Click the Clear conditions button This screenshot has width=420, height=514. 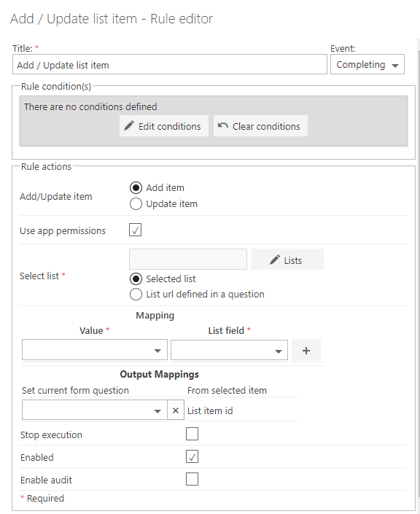[x=260, y=126]
